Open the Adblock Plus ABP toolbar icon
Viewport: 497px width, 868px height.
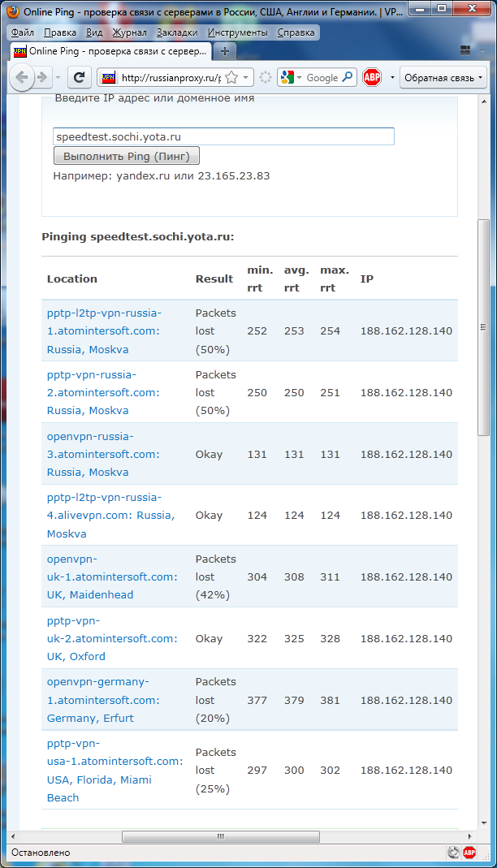tap(372, 77)
